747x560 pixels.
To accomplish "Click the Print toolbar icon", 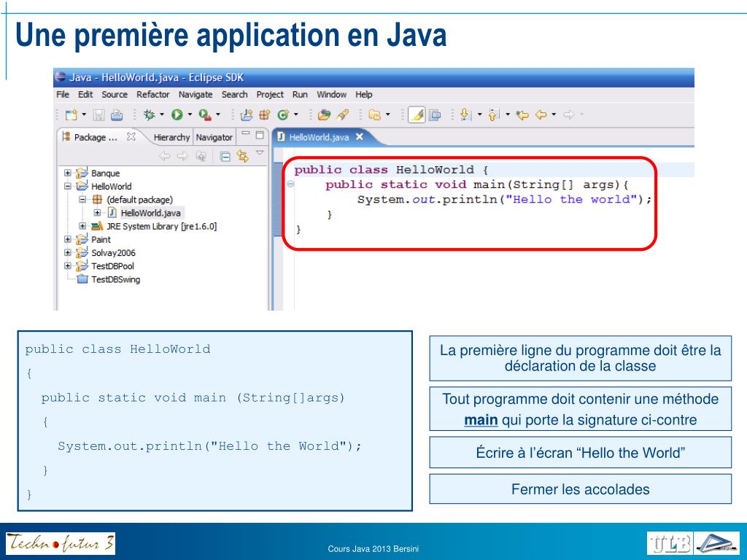I will (117, 114).
